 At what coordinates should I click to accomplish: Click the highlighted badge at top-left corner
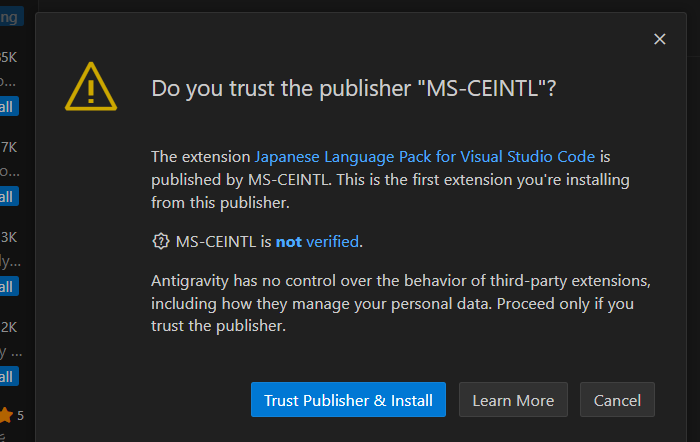click(x=10, y=17)
